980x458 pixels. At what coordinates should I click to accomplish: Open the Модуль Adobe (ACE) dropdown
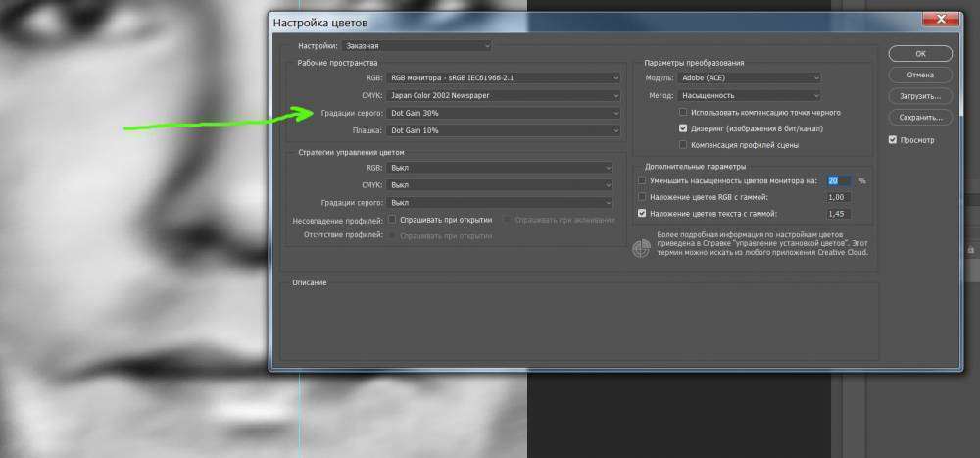(748, 77)
